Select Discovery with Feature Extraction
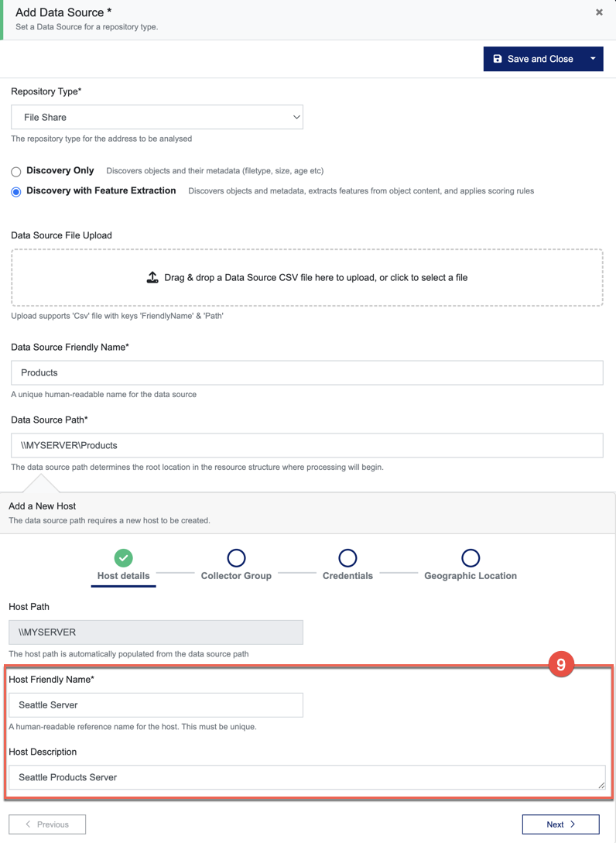Screen dimensions: 616x843 [x=15, y=191]
